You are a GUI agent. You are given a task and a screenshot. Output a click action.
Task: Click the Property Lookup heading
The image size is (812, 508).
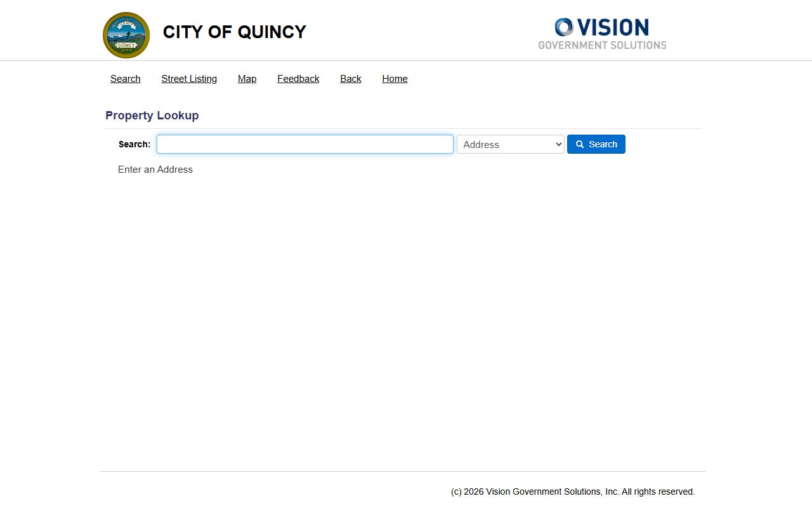coord(152,116)
